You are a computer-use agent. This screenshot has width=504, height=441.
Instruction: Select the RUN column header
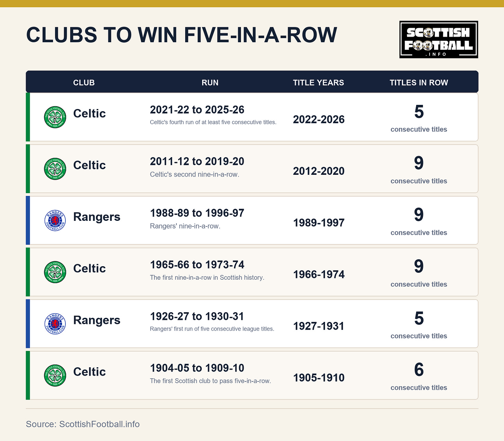(x=210, y=83)
